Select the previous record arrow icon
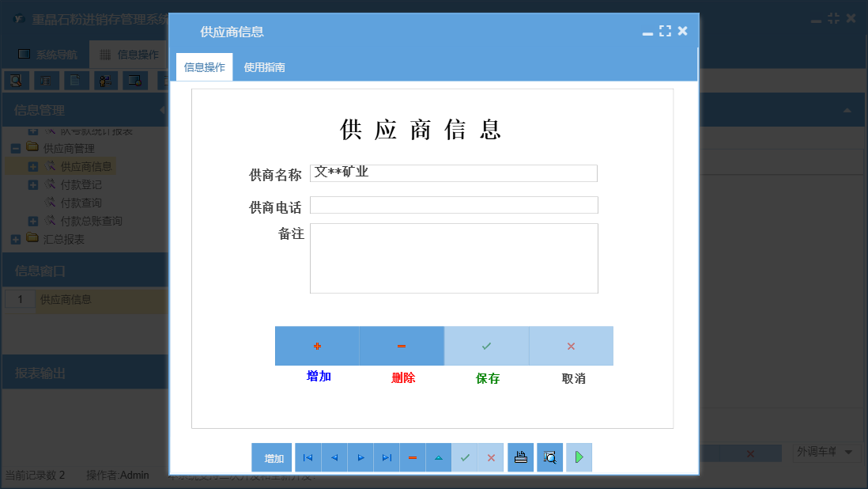Viewport: 868px width, 489px height. (334, 457)
